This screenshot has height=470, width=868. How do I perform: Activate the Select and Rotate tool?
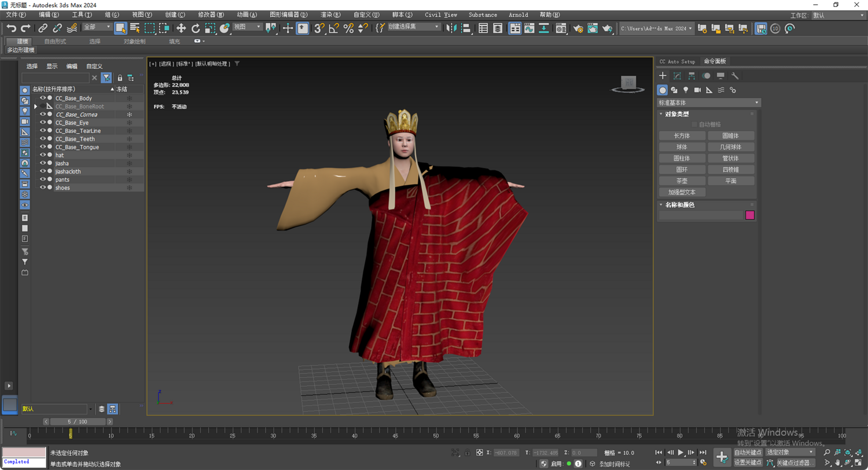click(x=196, y=28)
